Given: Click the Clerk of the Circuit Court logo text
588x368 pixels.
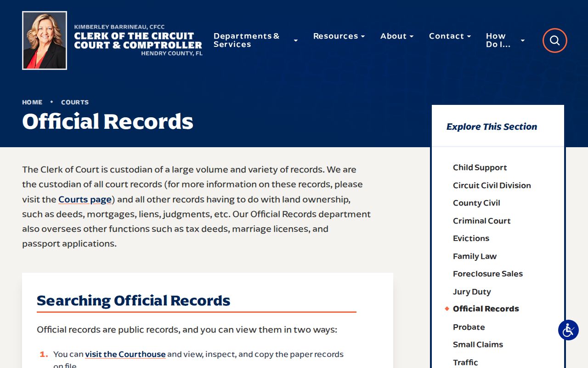Looking at the screenshot, I should (138, 40).
